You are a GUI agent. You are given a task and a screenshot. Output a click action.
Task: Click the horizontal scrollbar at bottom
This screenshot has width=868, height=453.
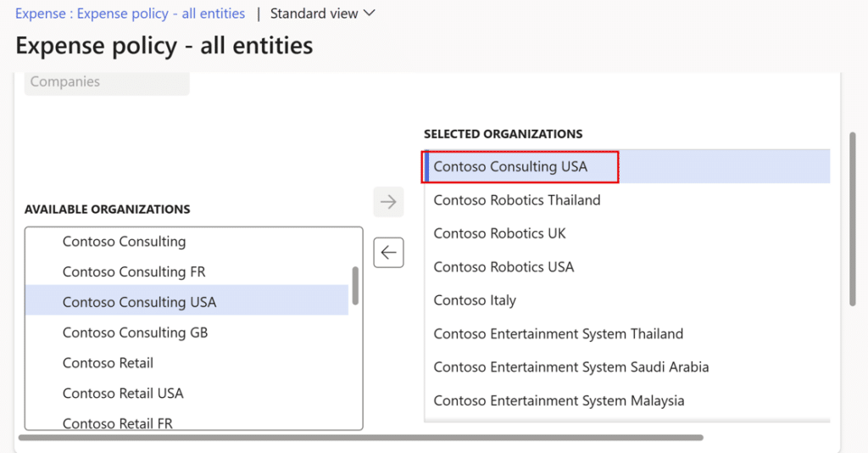click(360, 438)
